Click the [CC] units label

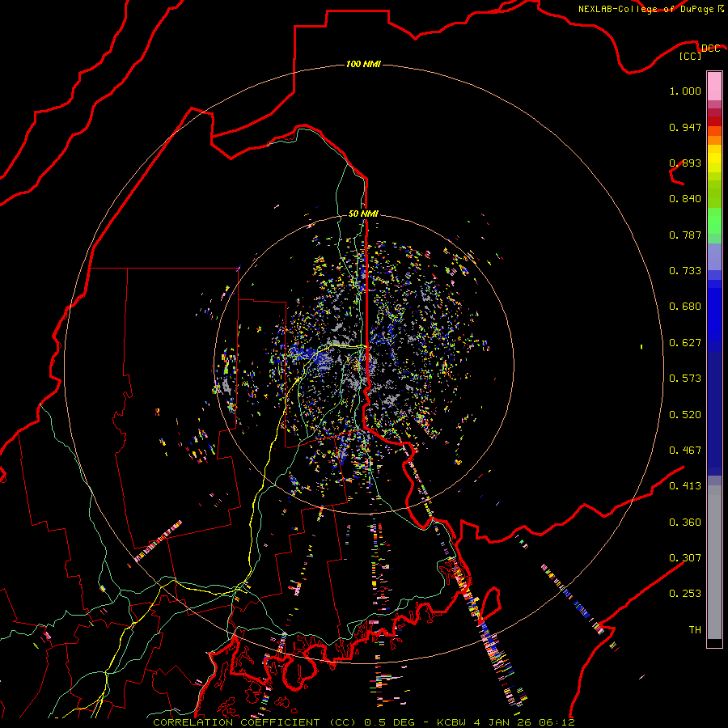pos(691,56)
